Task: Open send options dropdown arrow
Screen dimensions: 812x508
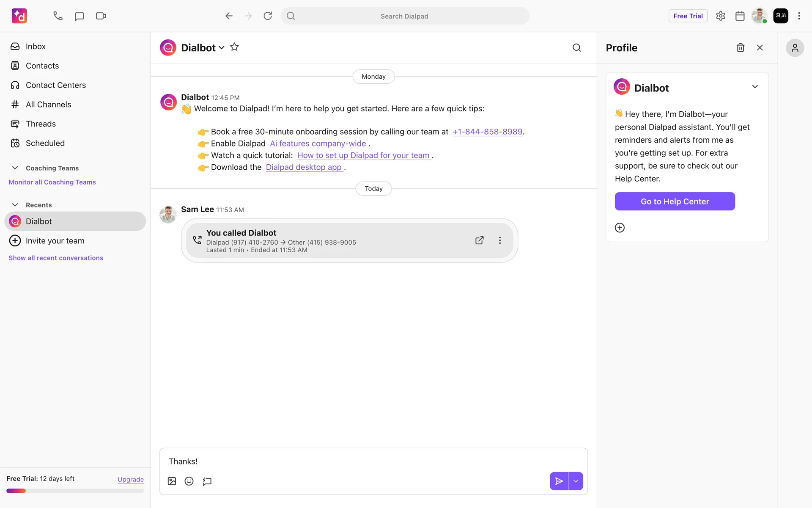Action: pos(576,481)
